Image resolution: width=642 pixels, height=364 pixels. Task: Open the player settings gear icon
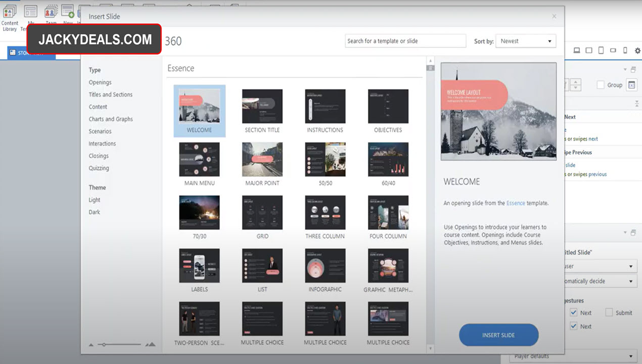click(x=637, y=51)
